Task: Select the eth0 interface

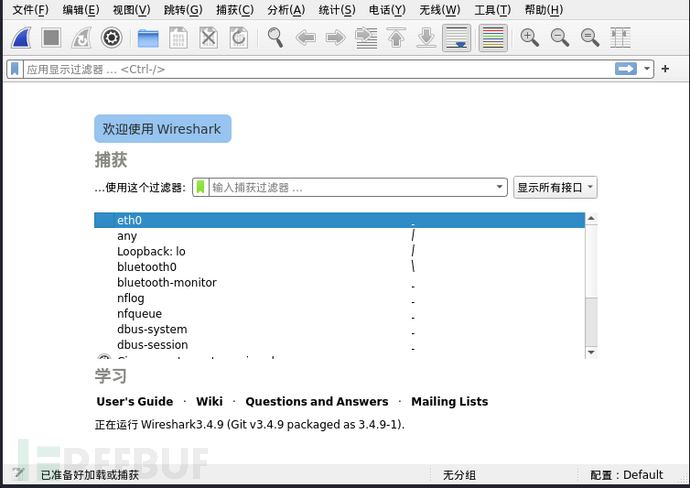Action: (339, 220)
